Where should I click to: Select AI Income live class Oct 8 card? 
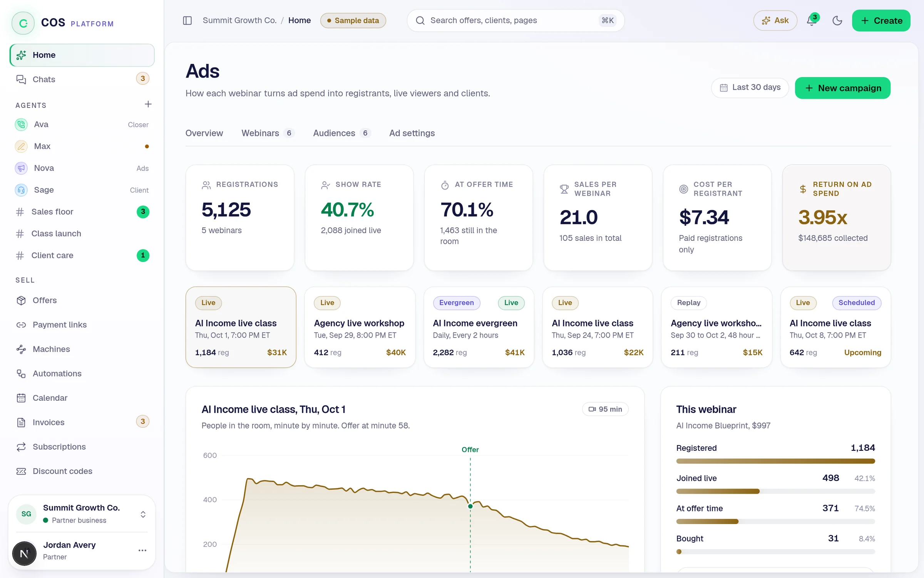pyautogui.click(x=835, y=327)
